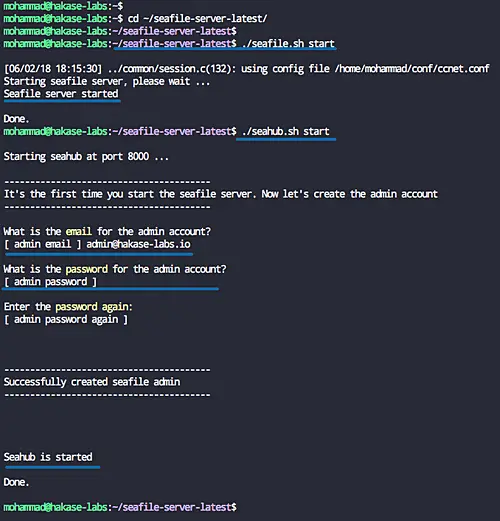Click the './seafile.sh start' command text
Image resolution: width=500 pixels, height=521 pixels.
coord(288,44)
